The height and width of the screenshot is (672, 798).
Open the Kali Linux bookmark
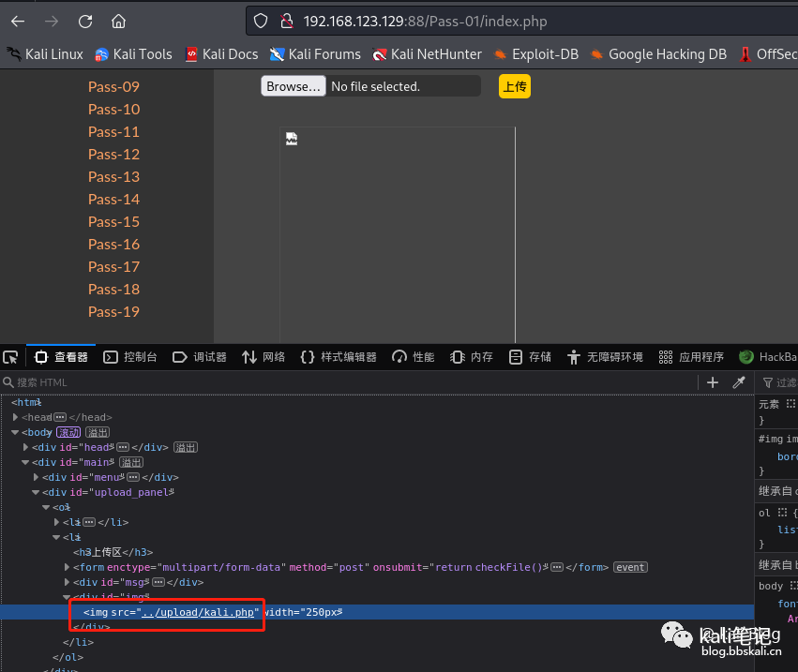click(45, 54)
